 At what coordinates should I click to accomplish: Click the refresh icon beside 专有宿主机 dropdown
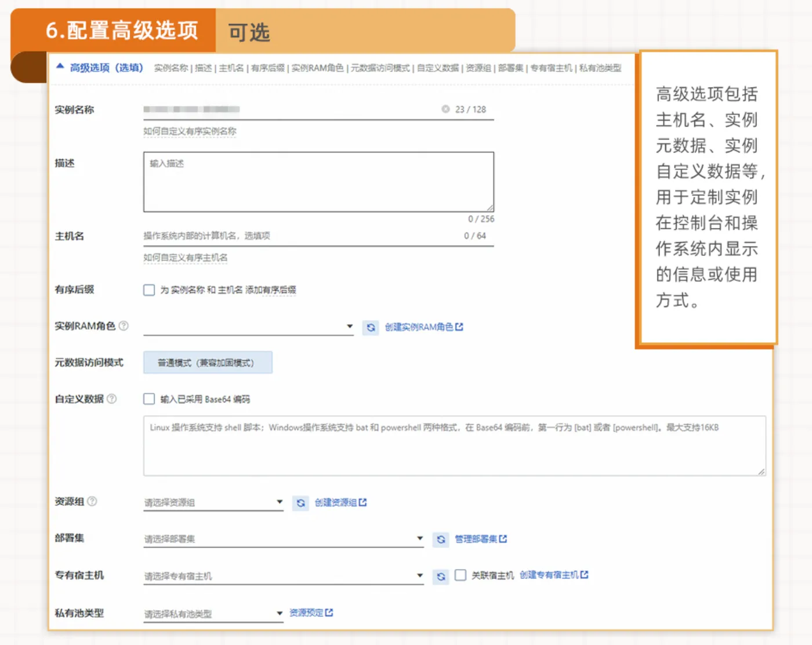pos(441,575)
